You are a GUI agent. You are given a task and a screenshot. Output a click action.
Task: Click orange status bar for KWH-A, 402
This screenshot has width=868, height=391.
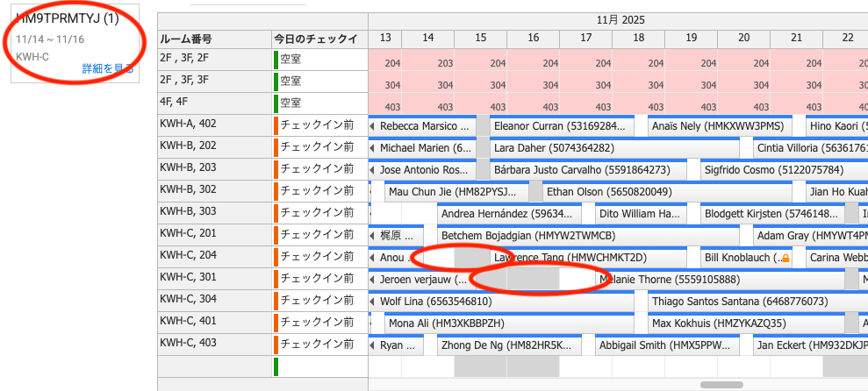[276, 125]
